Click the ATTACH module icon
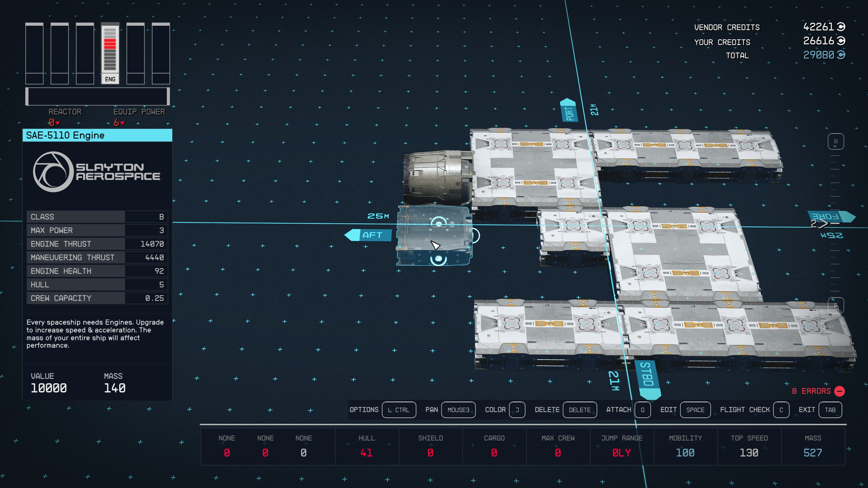Image resolution: width=868 pixels, height=488 pixels. pyautogui.click(x=643, y=410)
